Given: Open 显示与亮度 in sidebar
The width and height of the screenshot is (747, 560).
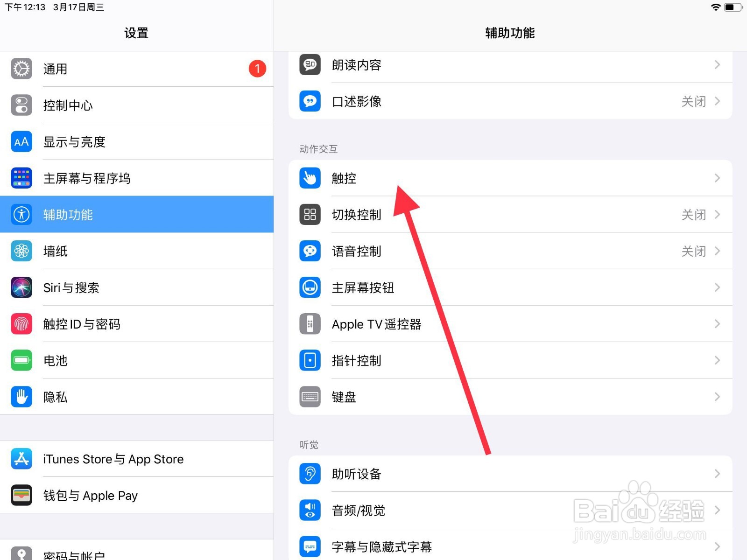Looking at the screenshot, I should click(x=137, y=141).
